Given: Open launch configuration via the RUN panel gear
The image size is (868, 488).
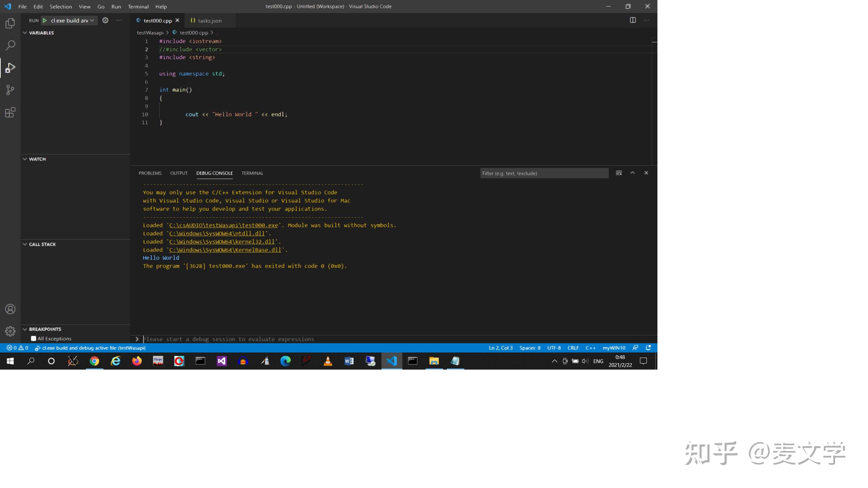Looking at the screenshot, I should point(105,20).
